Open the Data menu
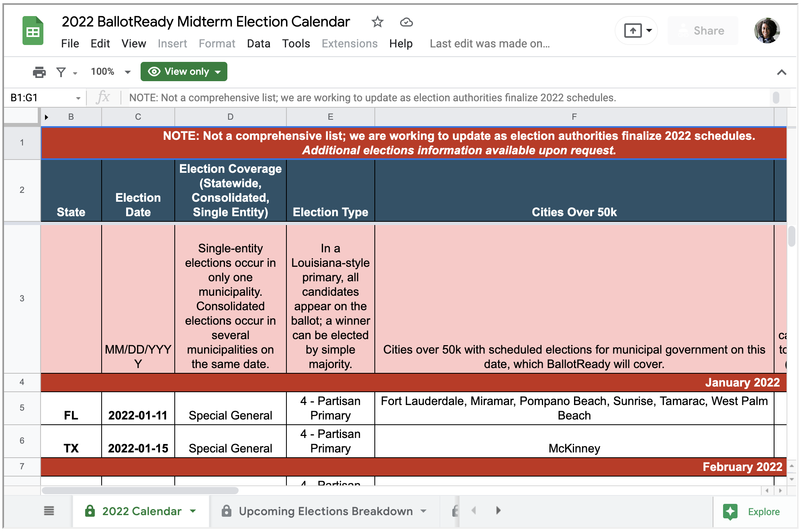801x532 pixels. coord(258,43)
